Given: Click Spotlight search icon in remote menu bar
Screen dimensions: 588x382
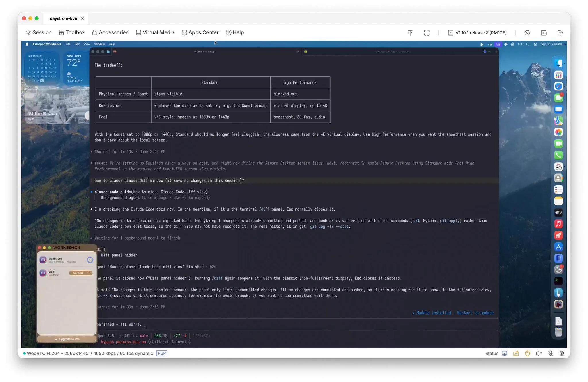Looking at the screenshot, I should point(527,44).
